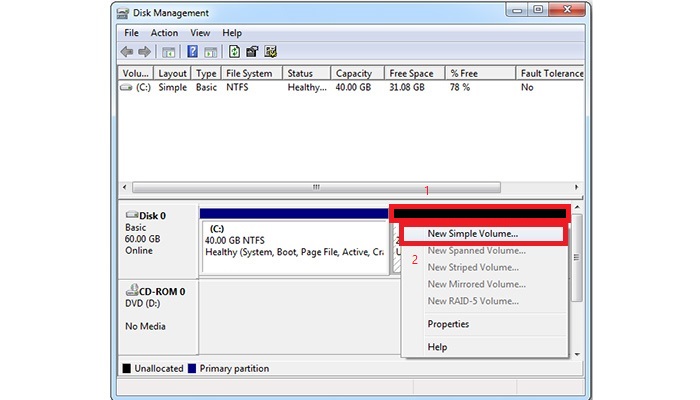
Task: Click the Back arrow in toolbar
Action: pyautogui.click(x=127, y=52)
